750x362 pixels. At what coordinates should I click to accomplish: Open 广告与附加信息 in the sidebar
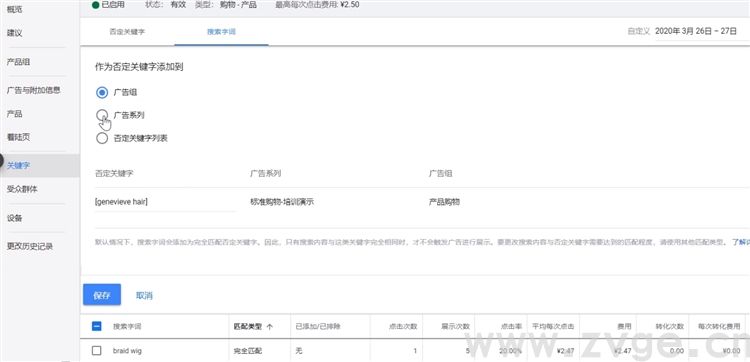tap(33, 90)
